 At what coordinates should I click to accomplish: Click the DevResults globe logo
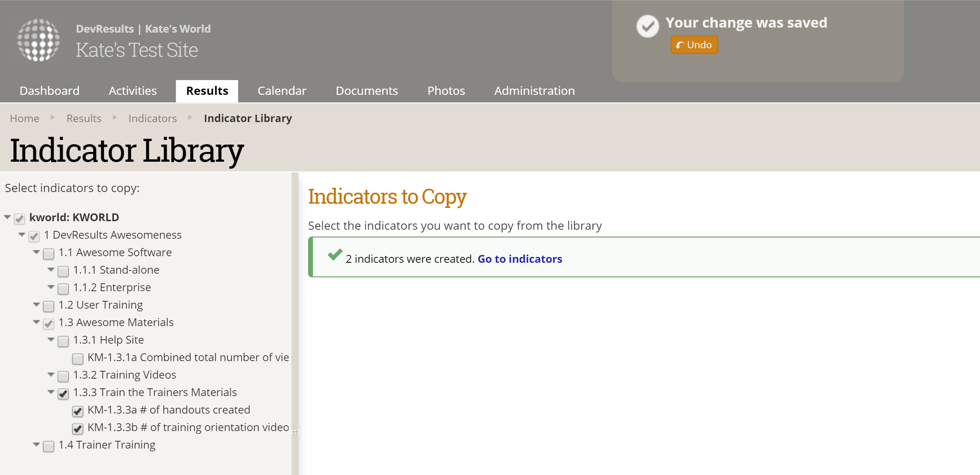coord(38,40)
